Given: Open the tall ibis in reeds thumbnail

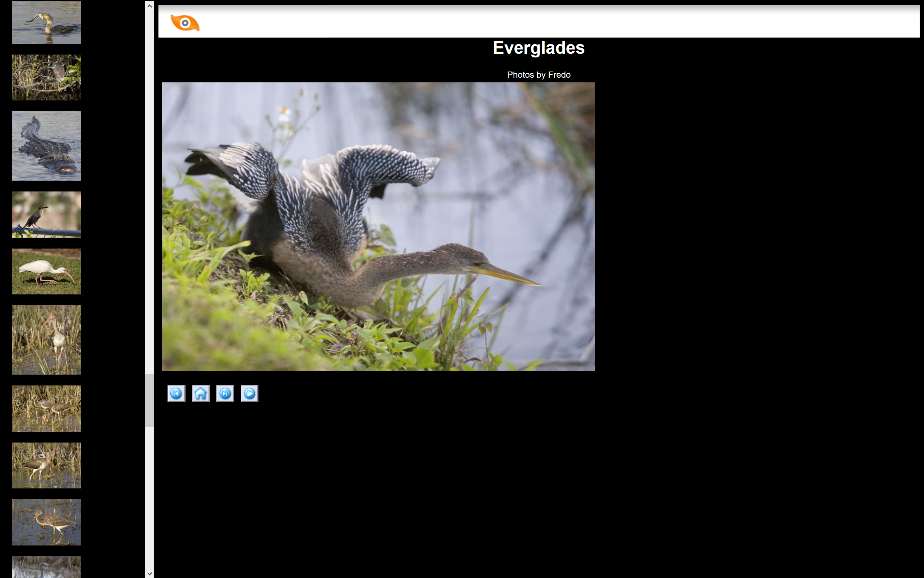Looking at the screenshot, I should pyautogui.click(x=47, y=340).
